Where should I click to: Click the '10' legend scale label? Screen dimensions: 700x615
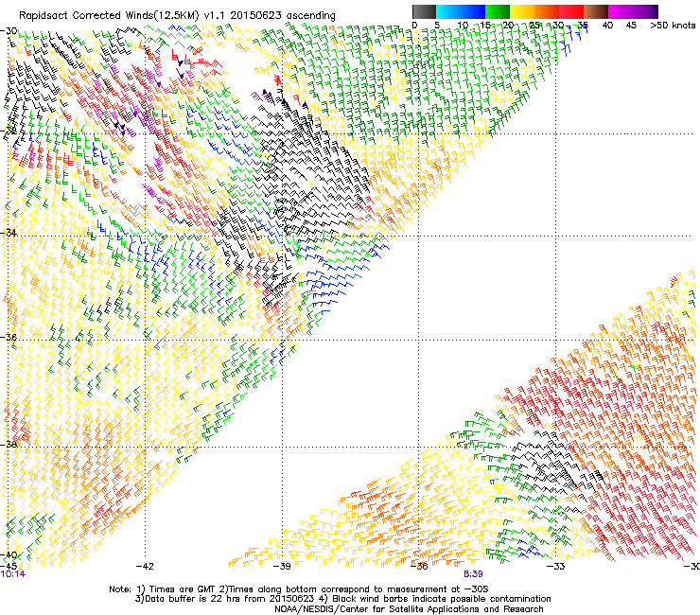463,26
